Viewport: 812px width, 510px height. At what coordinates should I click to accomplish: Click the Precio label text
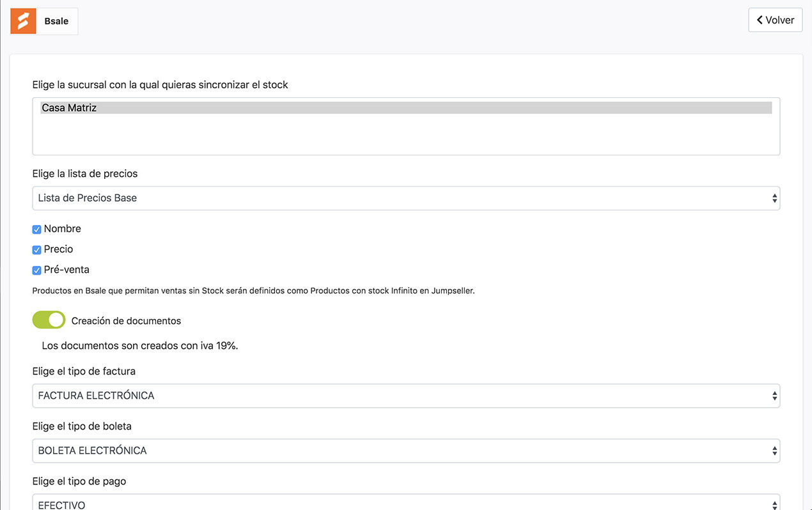[59, 249]
